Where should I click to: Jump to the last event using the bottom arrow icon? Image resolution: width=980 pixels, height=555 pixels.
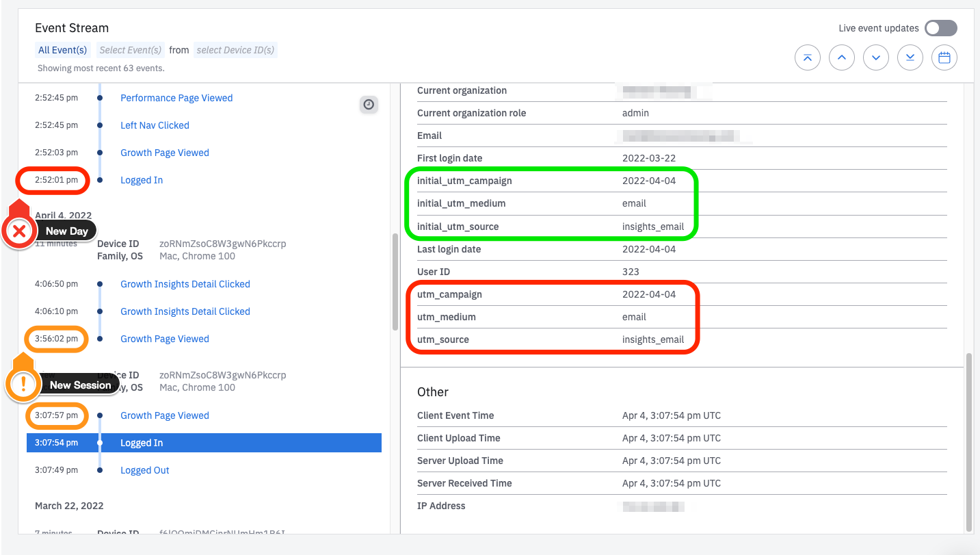(x=910, y=58)
